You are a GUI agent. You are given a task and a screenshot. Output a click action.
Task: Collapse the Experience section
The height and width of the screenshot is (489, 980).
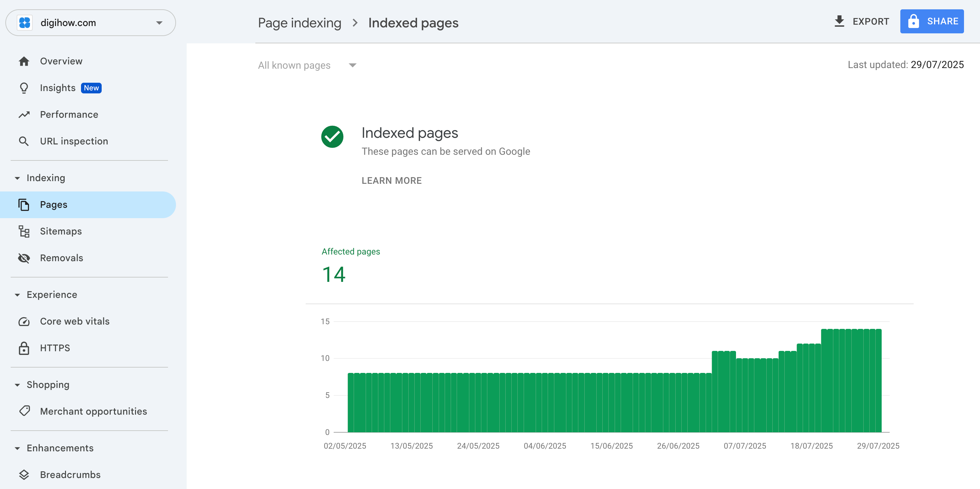[x=17, y=295]
